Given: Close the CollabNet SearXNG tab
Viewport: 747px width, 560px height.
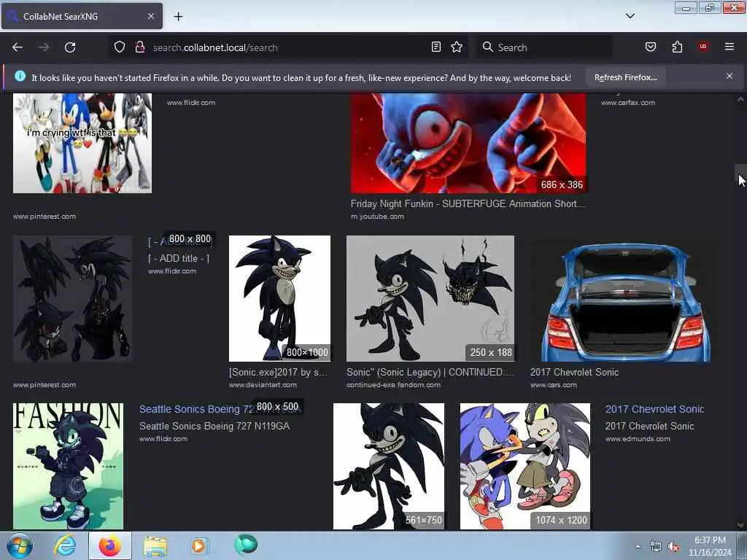Looking at the screenshot, I should (150, 16).
